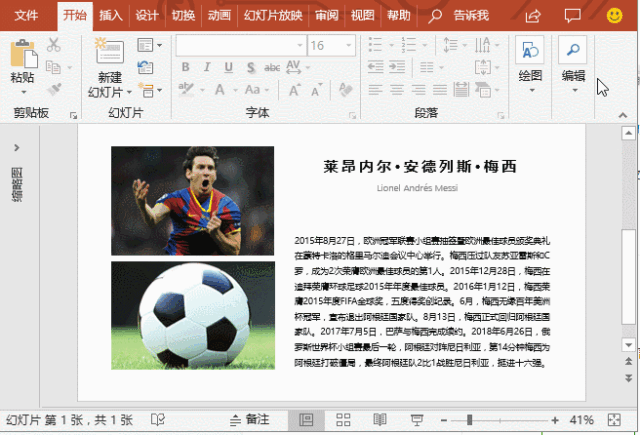Click the columns icon
640x435 pixels.
[427, 67]
